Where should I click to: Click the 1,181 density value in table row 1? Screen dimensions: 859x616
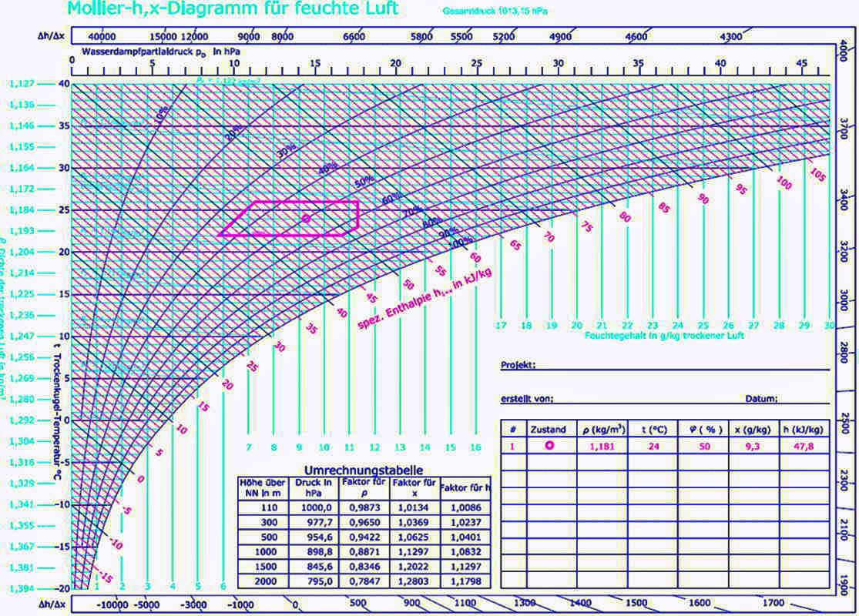click(x=602, y=447)
